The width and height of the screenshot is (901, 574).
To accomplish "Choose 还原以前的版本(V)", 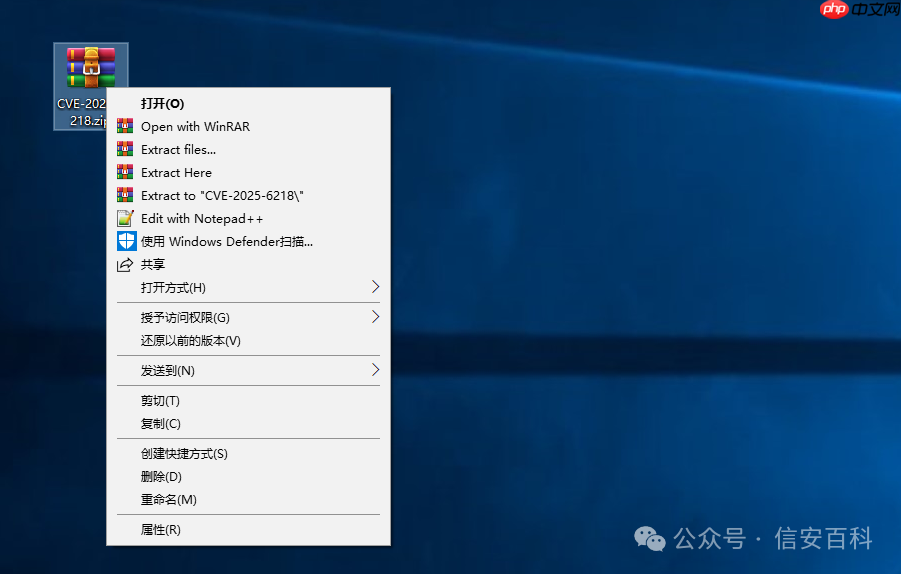I will point(248,340).
